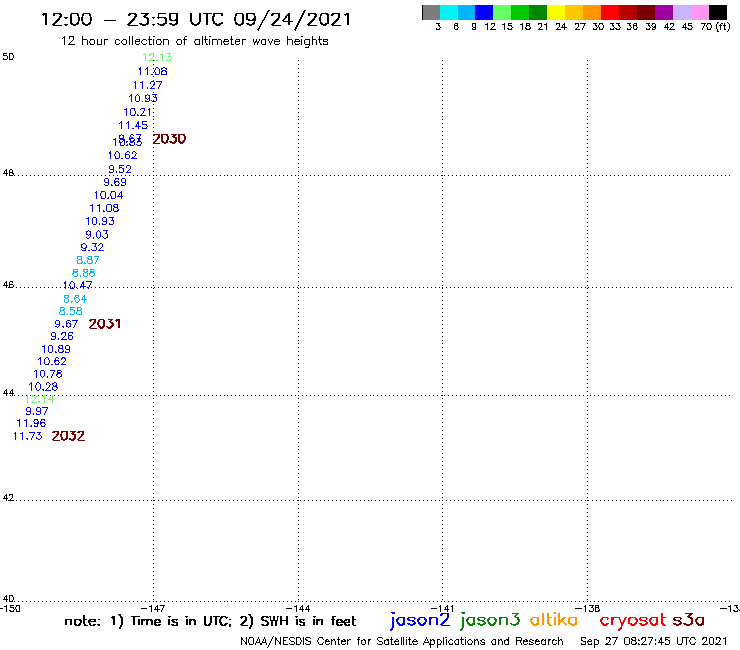Image resolution: width=740 pixels, height=650 pixels.
Task: Select the 11.96 wave height reading
Action: tap(31, 423)
